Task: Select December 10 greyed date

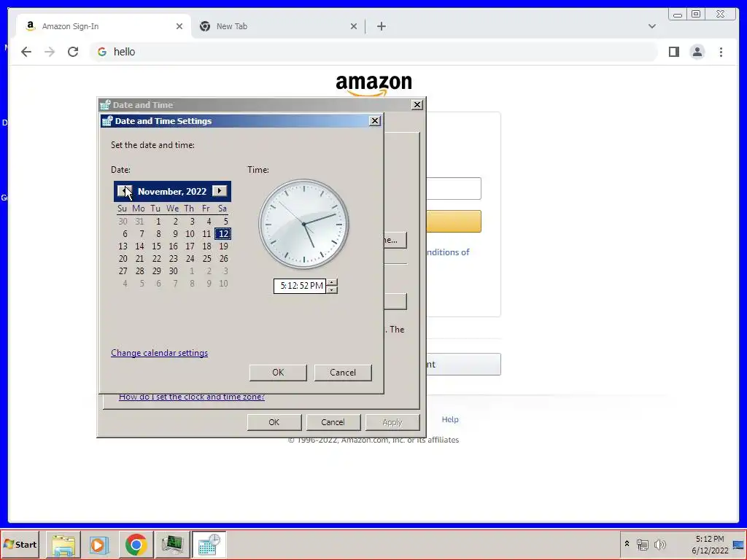Action: 223,284
